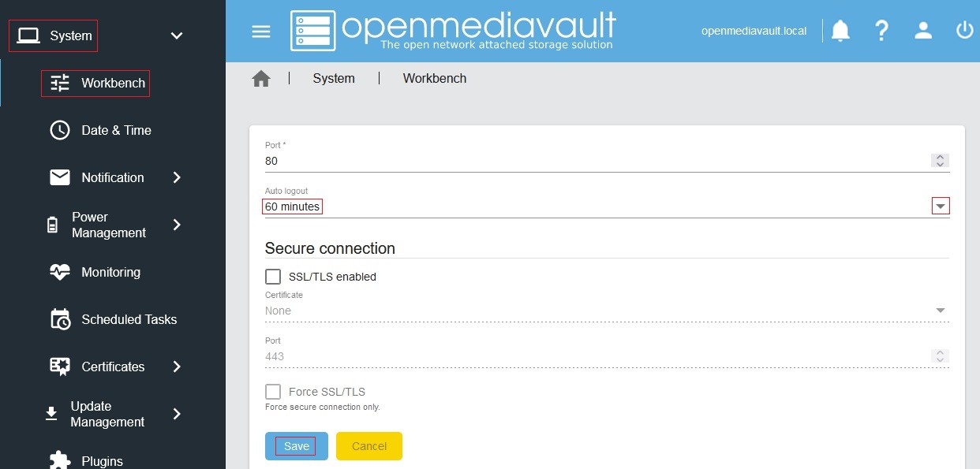Viewport: 980px width, 469px height.
Task: Enable the SSL/TLS enabled checkbox
Action: 273,277
